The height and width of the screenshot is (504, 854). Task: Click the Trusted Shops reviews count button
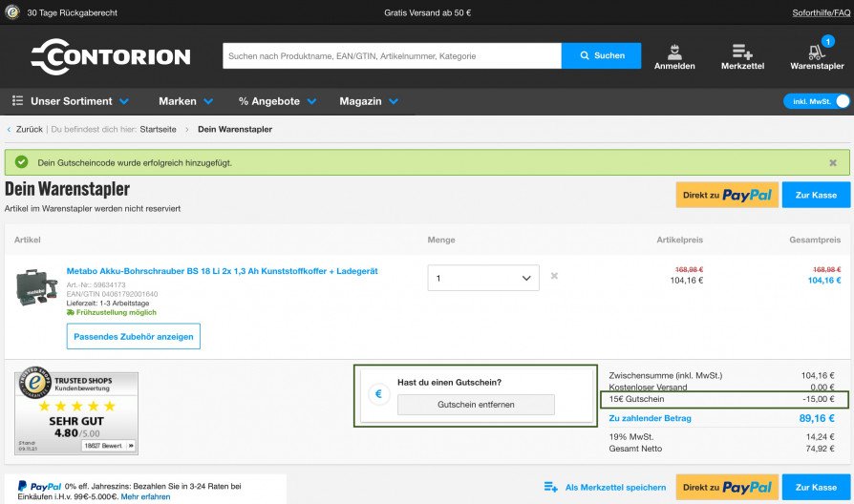pos(108,445)
